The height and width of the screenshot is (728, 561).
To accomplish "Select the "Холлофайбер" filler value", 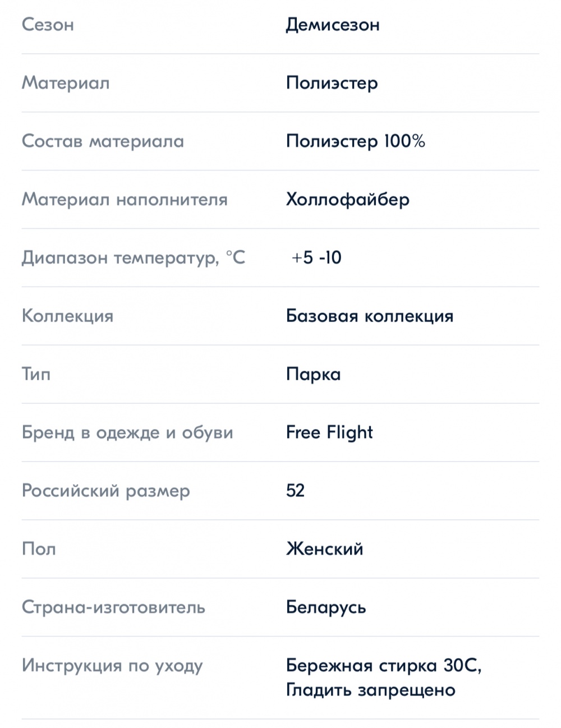I will click(x=348, y=200).
